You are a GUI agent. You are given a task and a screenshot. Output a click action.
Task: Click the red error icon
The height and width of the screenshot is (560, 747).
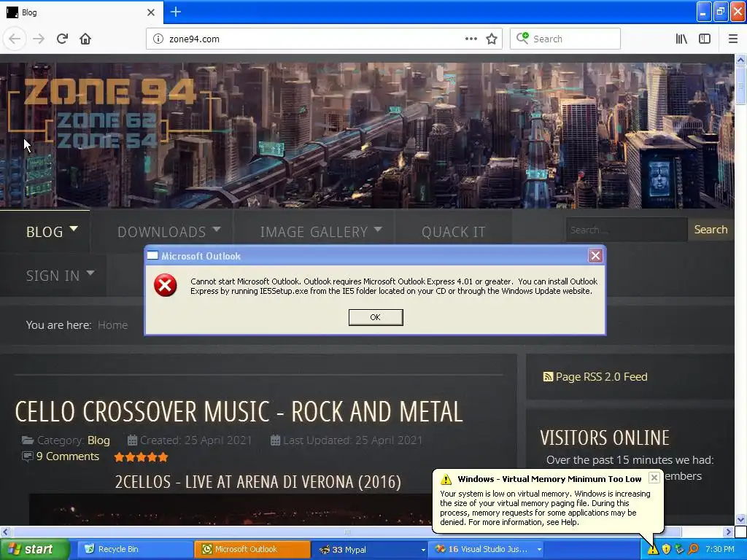(x=166, y=285)
